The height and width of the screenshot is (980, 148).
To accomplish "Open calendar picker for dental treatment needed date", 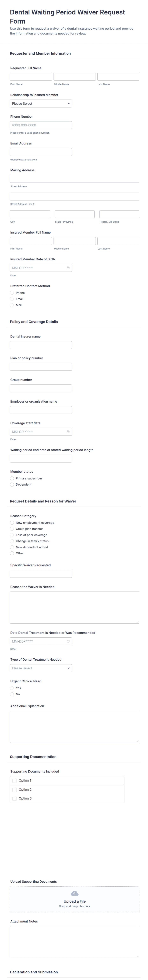I will [68, 641].
